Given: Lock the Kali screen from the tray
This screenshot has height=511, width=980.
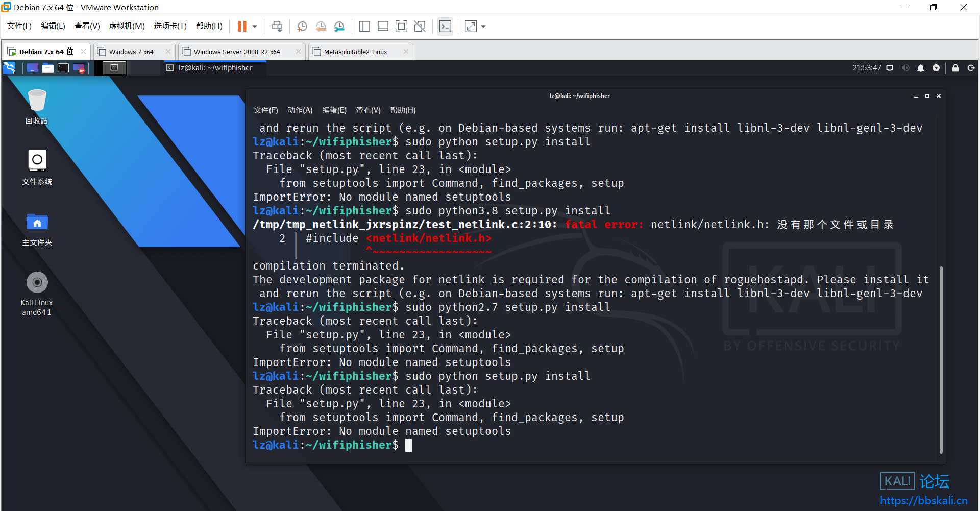Looking at the screenshot, I should click(x=955, y=67).
